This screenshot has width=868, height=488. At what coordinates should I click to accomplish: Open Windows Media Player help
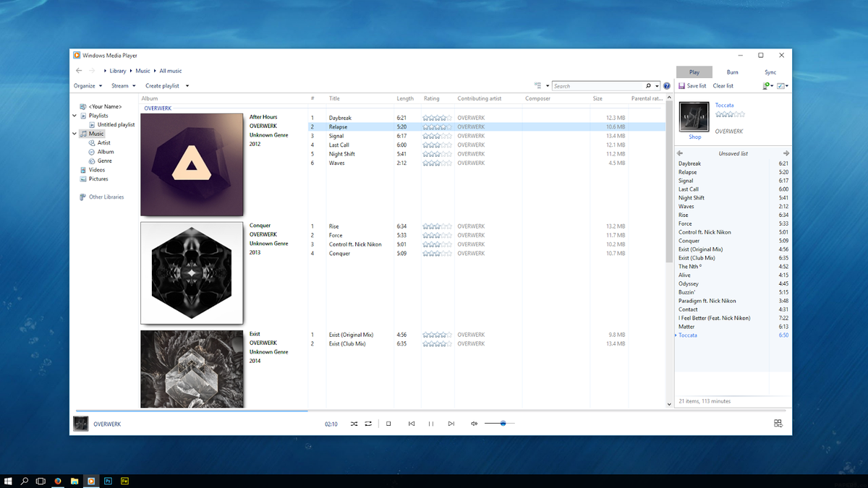coord(666,85)
